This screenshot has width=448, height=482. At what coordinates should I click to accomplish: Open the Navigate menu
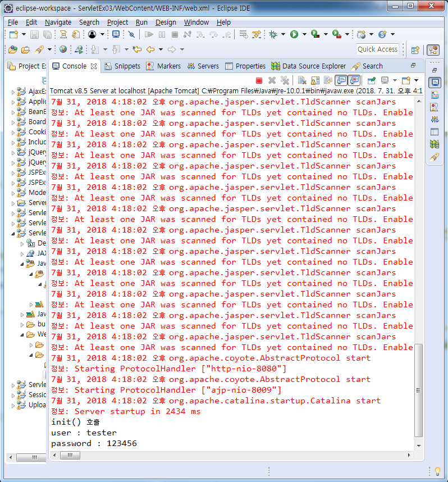pyautogui.click(x=58, y=22)
